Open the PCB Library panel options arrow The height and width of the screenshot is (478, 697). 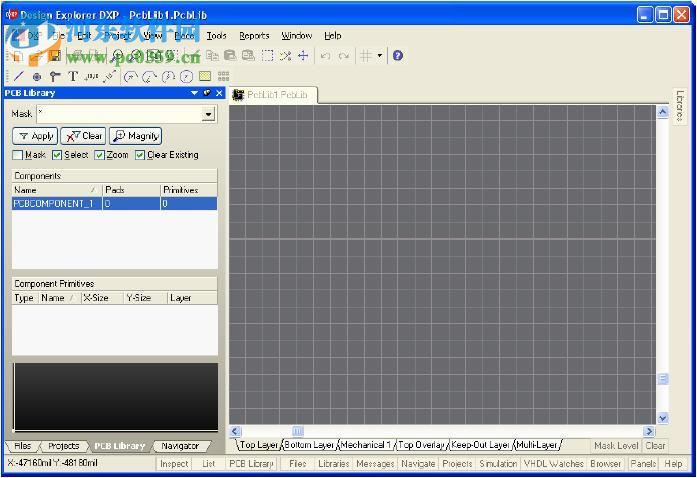click(195, 93)
